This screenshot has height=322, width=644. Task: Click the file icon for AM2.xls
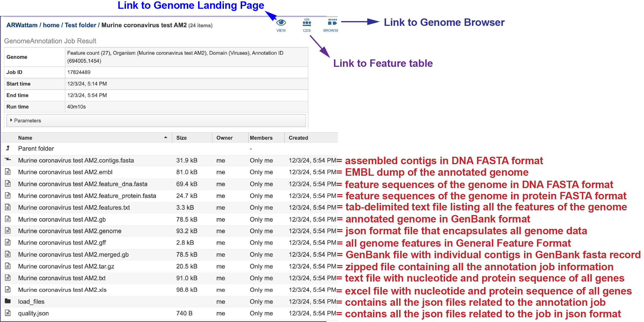coord(8,290)
